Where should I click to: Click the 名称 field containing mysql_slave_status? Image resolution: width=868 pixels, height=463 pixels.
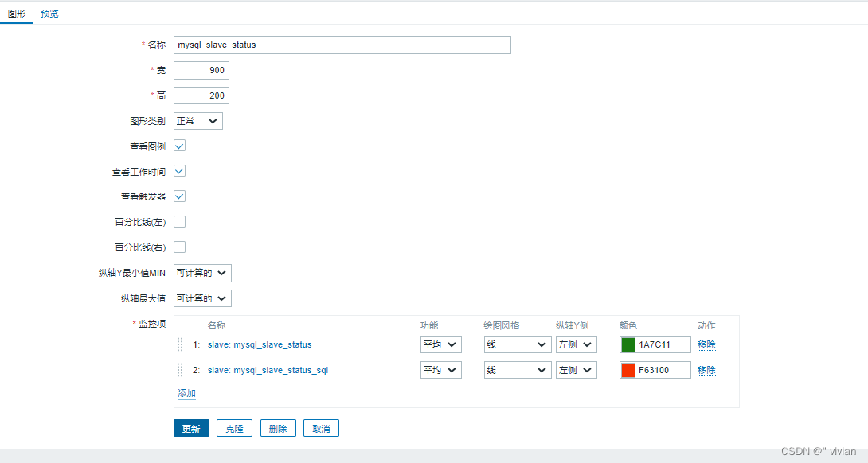342,45
